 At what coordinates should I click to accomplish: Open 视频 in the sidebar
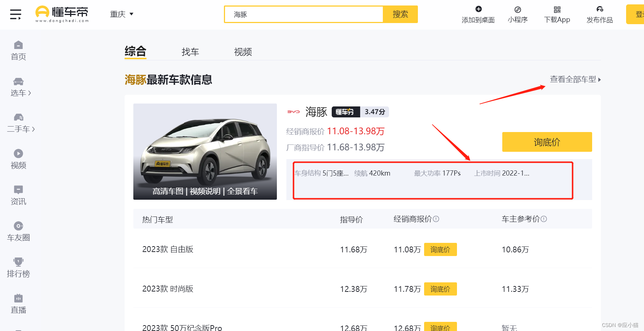(18, 159)
